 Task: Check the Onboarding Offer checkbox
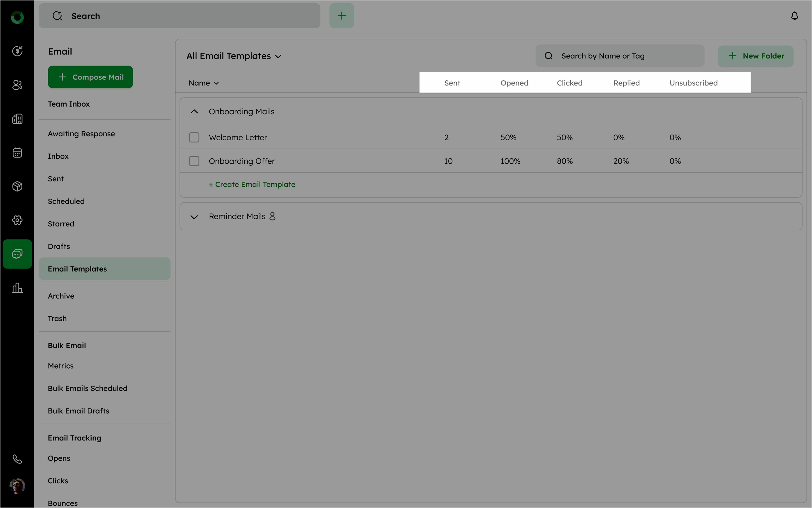(x=194, y=161)
